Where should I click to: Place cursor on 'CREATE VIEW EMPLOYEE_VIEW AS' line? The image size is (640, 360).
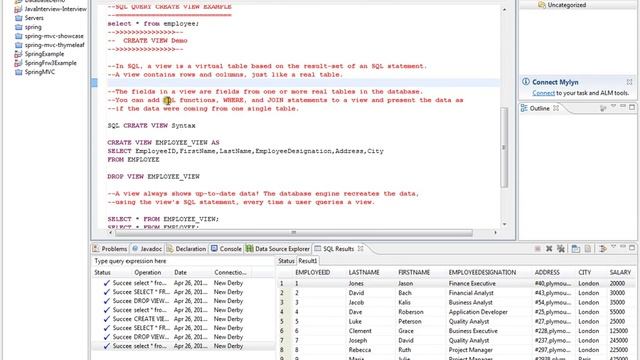point(163,142)
